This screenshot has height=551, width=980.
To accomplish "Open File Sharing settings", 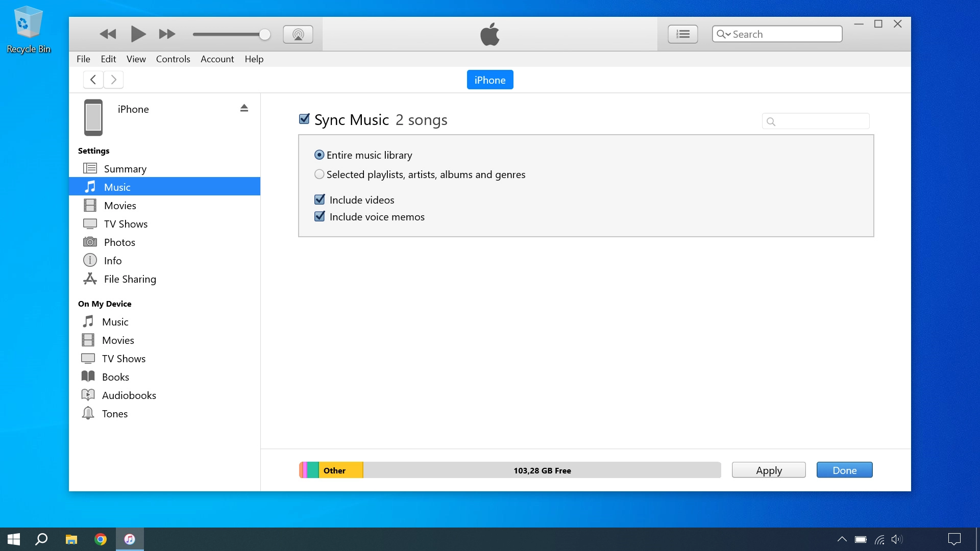I will pyautogui.click(x=129, y=279).
